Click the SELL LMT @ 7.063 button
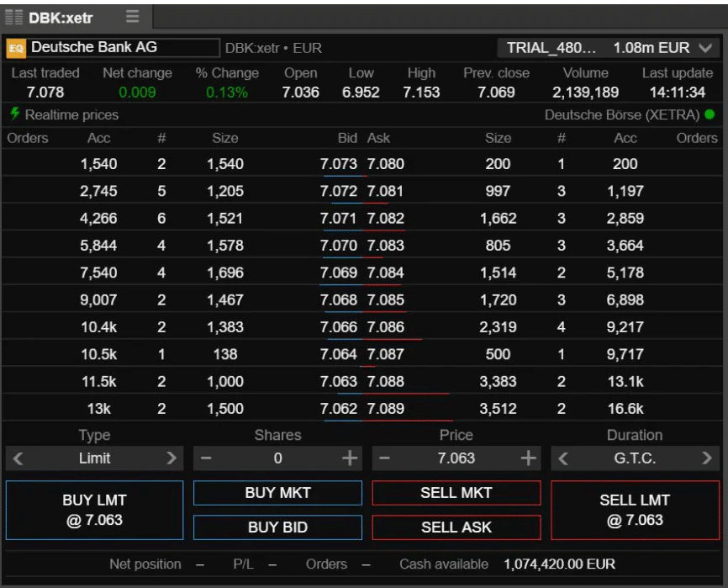 tap(635, 510)
